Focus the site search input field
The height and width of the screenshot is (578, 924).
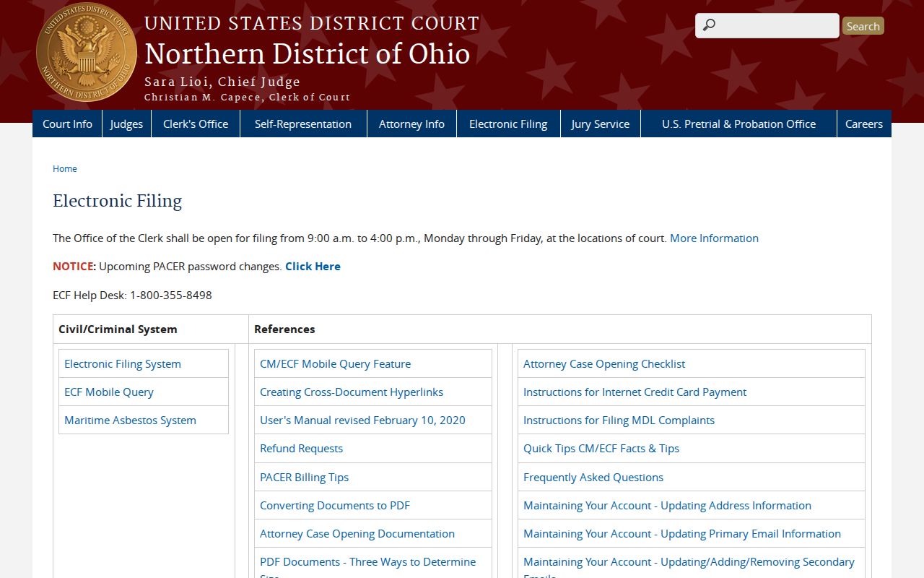click(767, 25)
